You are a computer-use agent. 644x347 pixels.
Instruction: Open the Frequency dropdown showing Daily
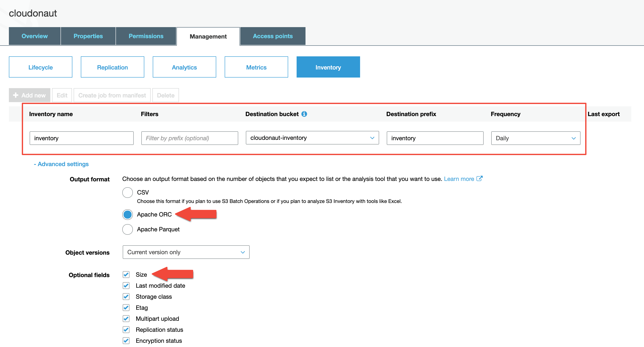(535, 138)
